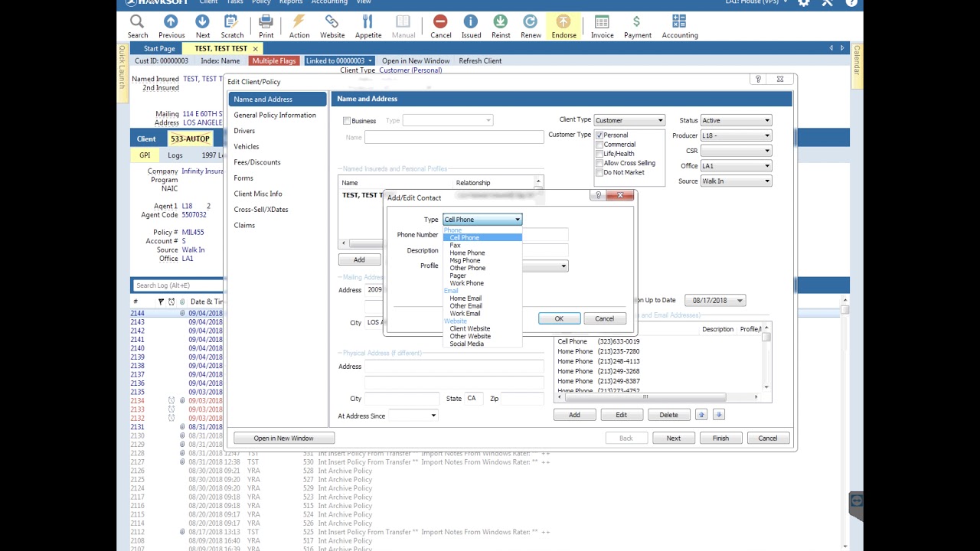Open General Policy Information section
The height and width of the screenshot is (551, 980).
point(275,115)
